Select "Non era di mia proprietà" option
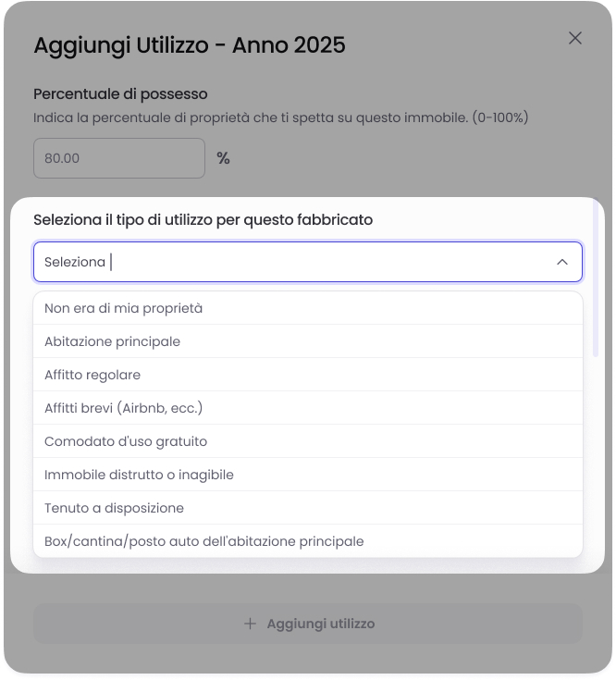This screenshot has height=680, width=616. (x=123, y=308)
